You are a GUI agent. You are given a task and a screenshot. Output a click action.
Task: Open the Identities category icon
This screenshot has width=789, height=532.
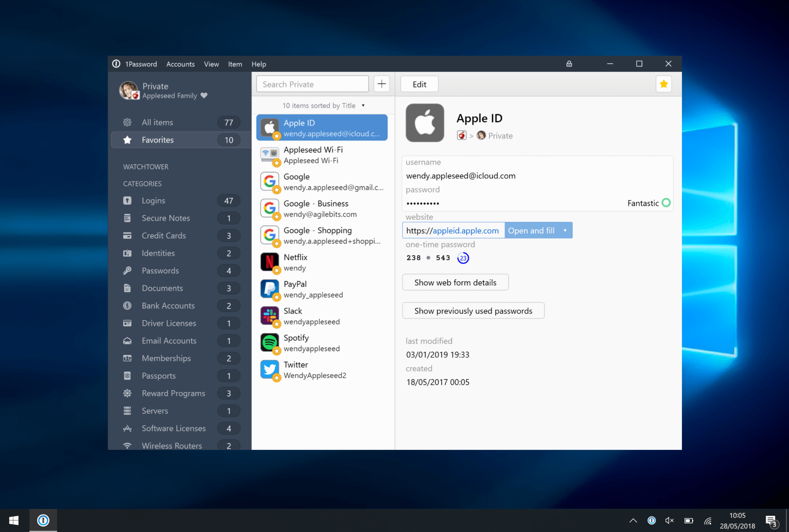click(x=127, y=253)
